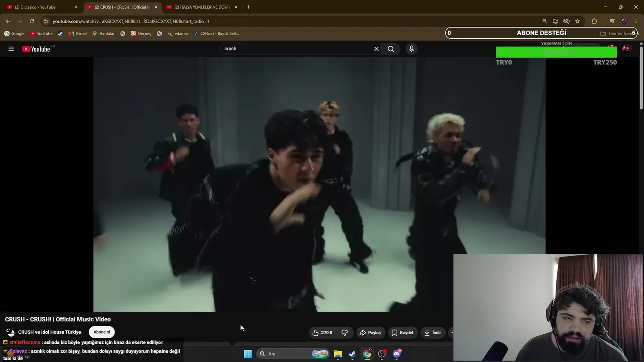Open Google Chrome from the taskbar
The image size is (644, 362).
[x=367, y=354]
